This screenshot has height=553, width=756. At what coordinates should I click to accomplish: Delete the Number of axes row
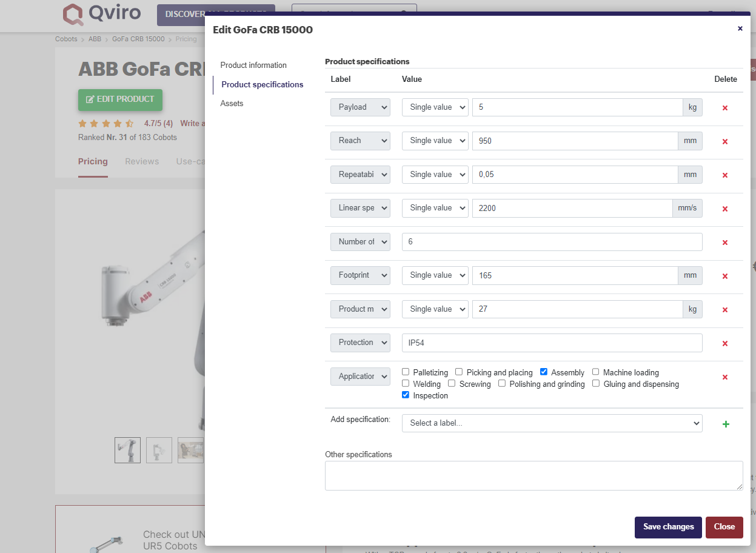click(x=724, y=243)
